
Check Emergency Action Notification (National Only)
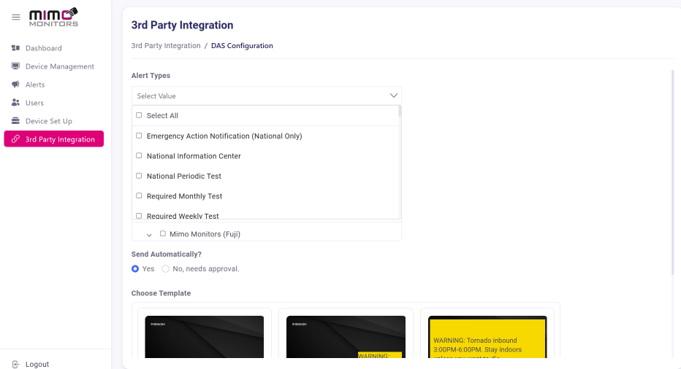(139, 135)
